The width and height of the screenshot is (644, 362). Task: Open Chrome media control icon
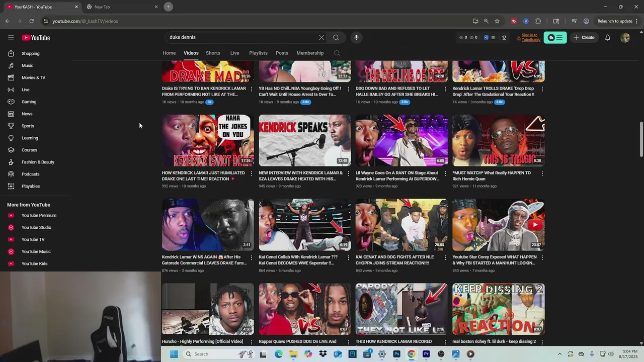click(574, 21)
